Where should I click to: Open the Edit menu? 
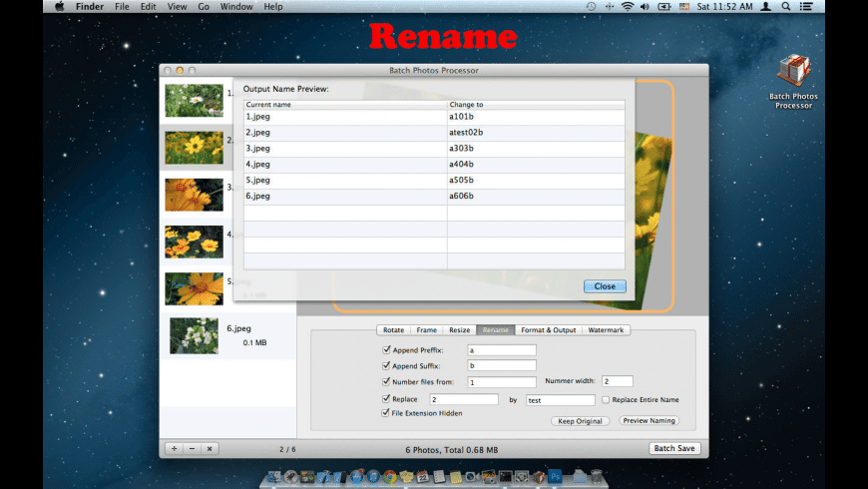[x=148, y=7]
